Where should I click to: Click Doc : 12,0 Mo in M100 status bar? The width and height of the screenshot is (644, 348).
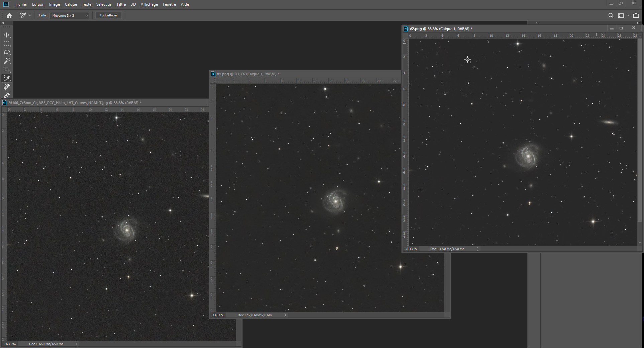46,344
